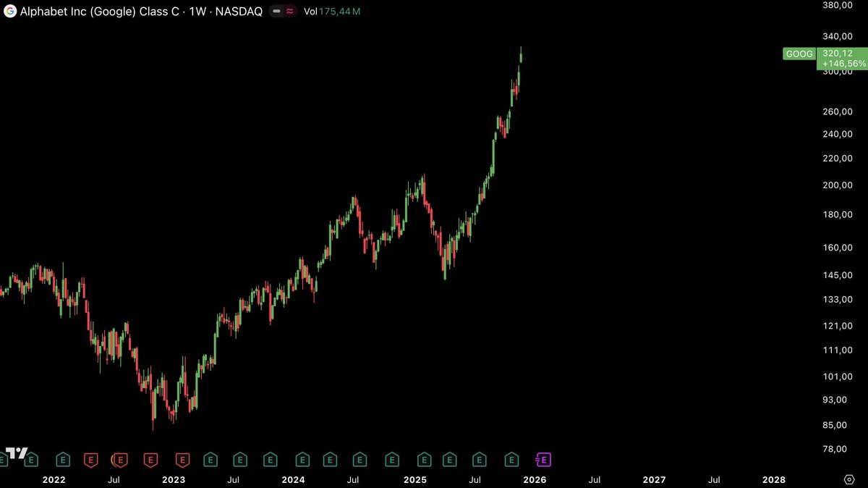Click the 101,00 price axis label

tap(838, 376)
